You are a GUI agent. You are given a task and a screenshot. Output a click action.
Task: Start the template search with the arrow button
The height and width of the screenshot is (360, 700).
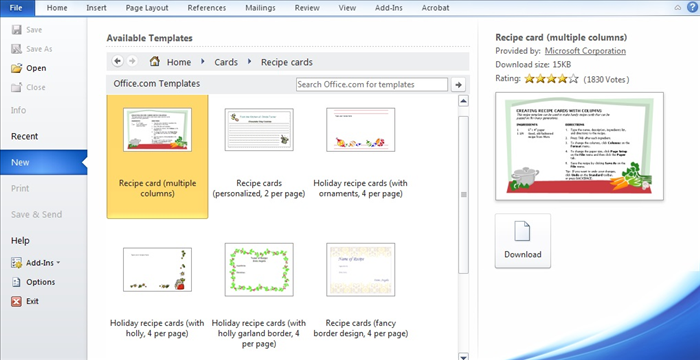pos(458,84)
